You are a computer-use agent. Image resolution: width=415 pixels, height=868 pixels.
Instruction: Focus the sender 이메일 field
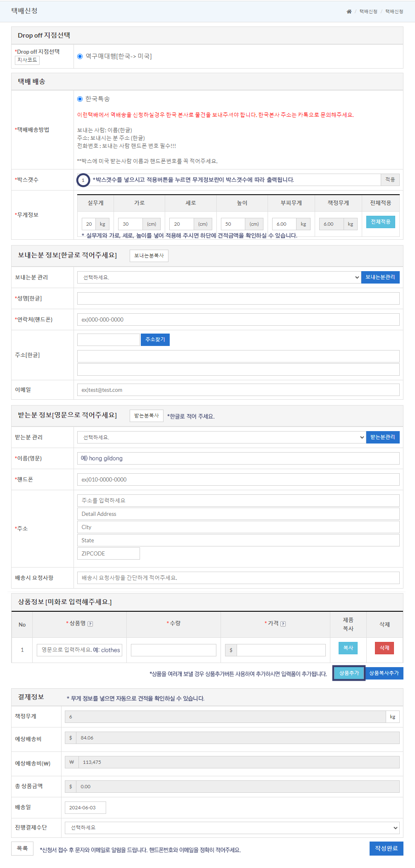(x=238, y=390)
